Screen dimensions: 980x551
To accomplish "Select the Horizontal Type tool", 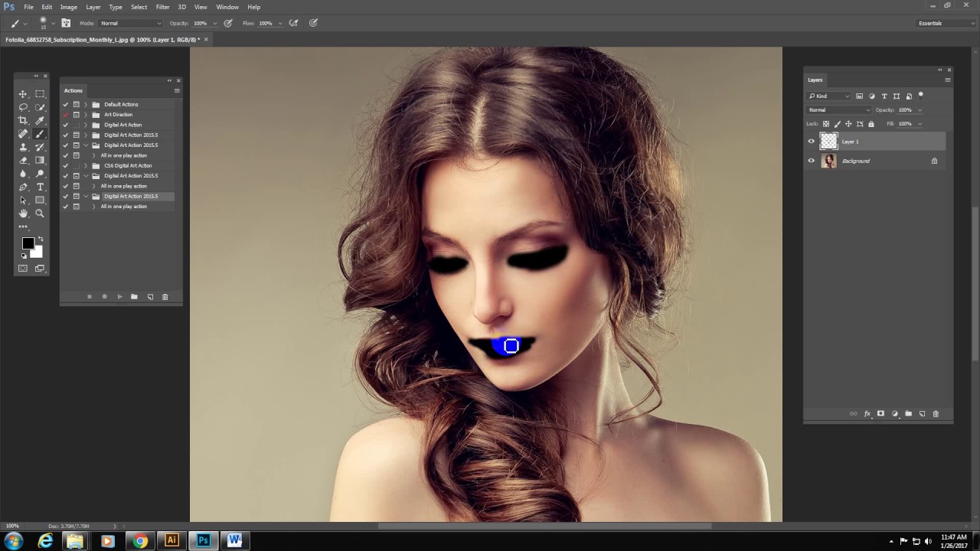I will pyautogui.click(x=40, y=187).
